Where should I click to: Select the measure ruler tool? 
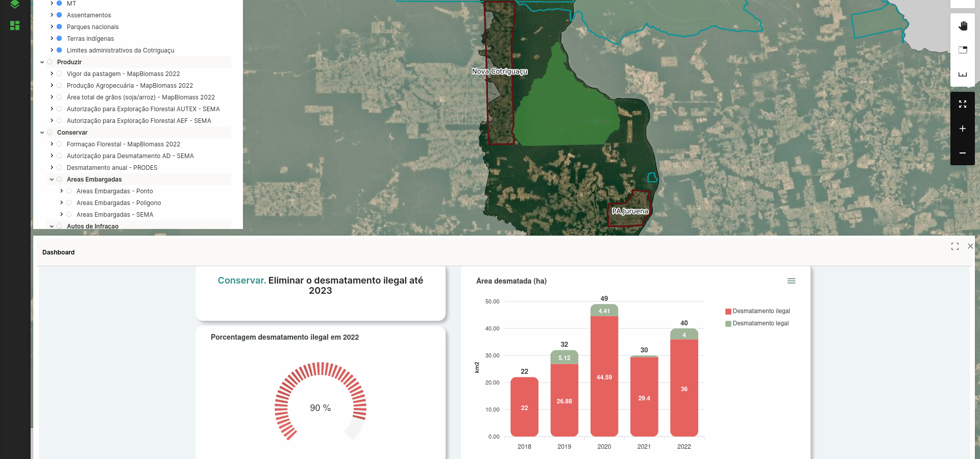(x=963, y=74)
